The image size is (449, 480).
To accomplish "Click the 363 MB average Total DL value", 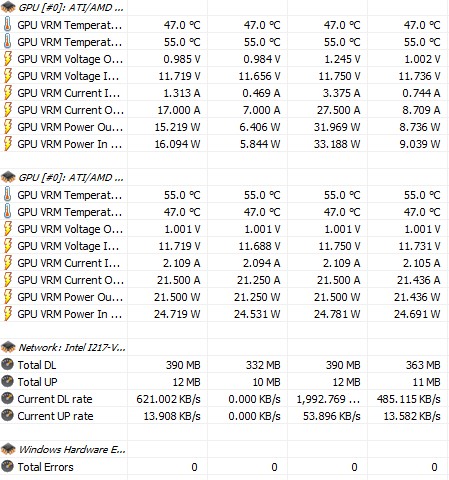I will (423, 365).
